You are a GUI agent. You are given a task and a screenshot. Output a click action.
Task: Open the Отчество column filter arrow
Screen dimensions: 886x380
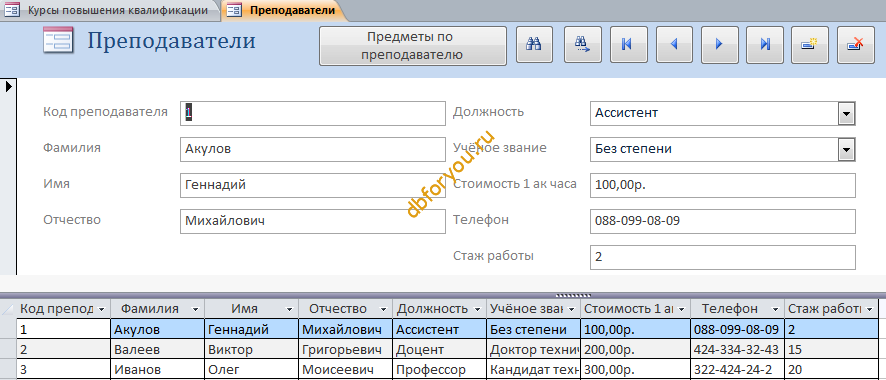pos(385,309)
